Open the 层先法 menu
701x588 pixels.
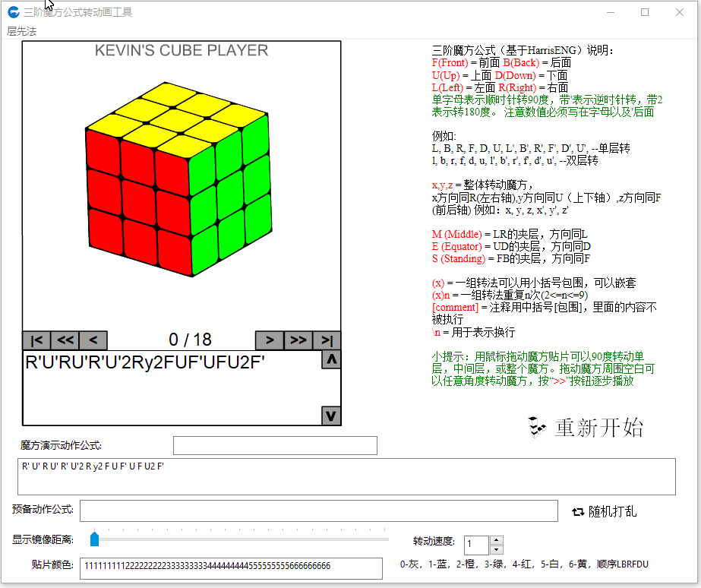click(x=21, y=31)
